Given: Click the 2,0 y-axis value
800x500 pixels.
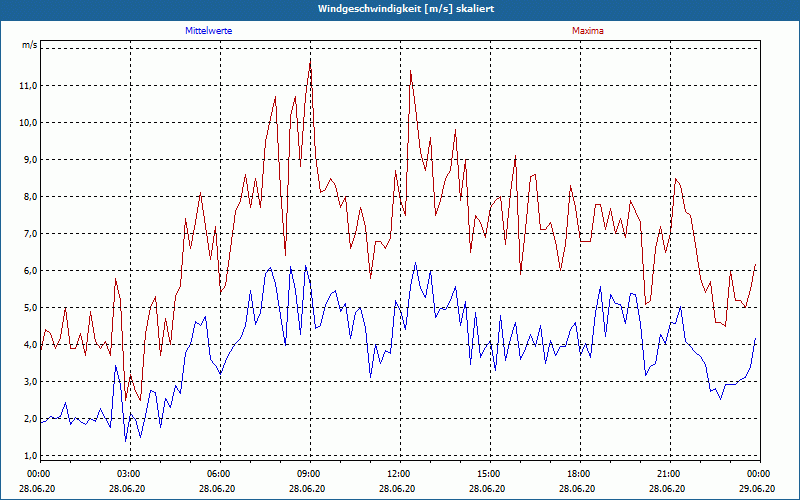Looking at the screenshot, I should [31, 419].
